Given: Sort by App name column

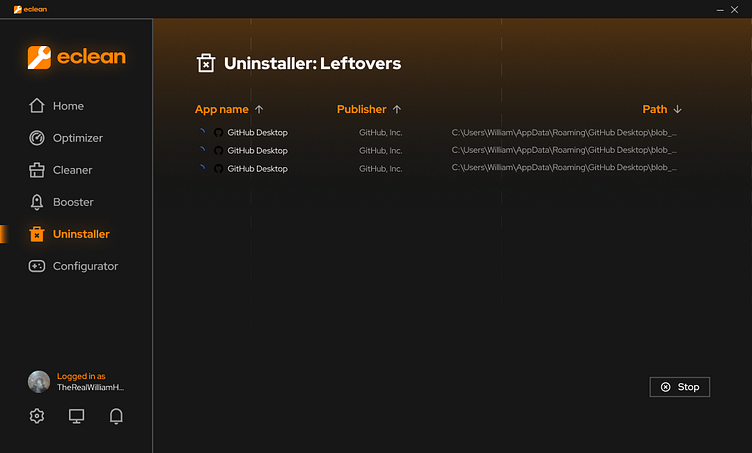Looking at the screenshot, I should (229, 109).
